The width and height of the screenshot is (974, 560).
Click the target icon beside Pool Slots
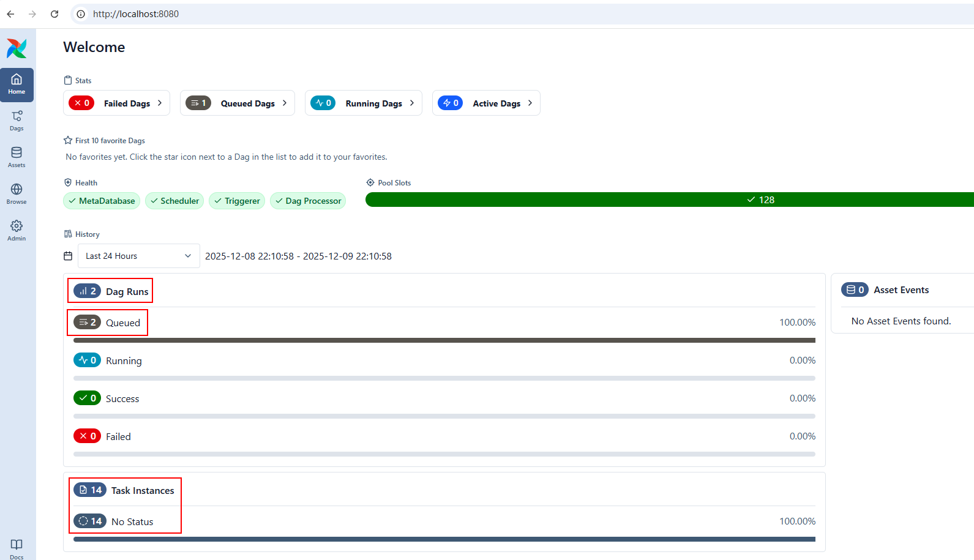pyautogui.click(x=370, y=182)
